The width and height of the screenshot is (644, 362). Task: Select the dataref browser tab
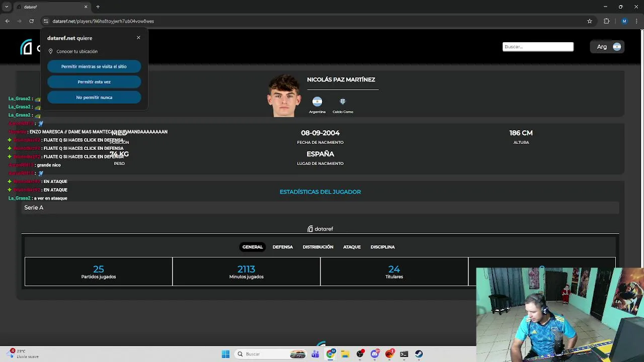(51, 7)
